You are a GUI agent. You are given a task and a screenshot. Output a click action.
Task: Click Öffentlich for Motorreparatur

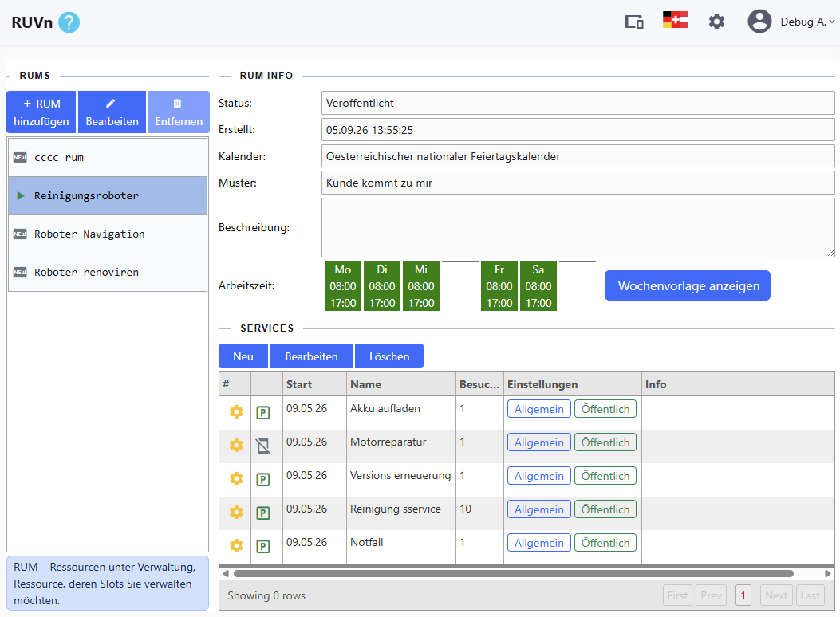click(605, 442)
